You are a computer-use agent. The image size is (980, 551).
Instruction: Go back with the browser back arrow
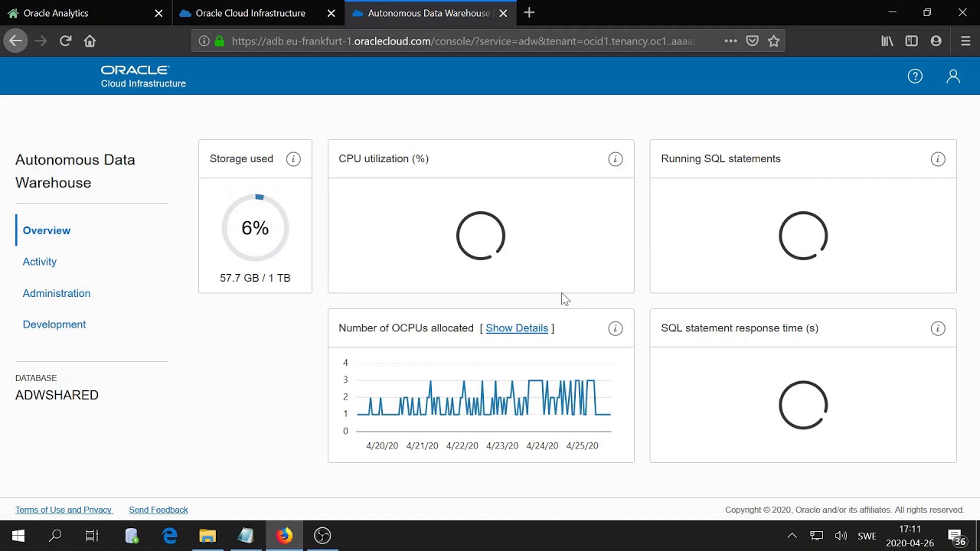pos(15,41)
